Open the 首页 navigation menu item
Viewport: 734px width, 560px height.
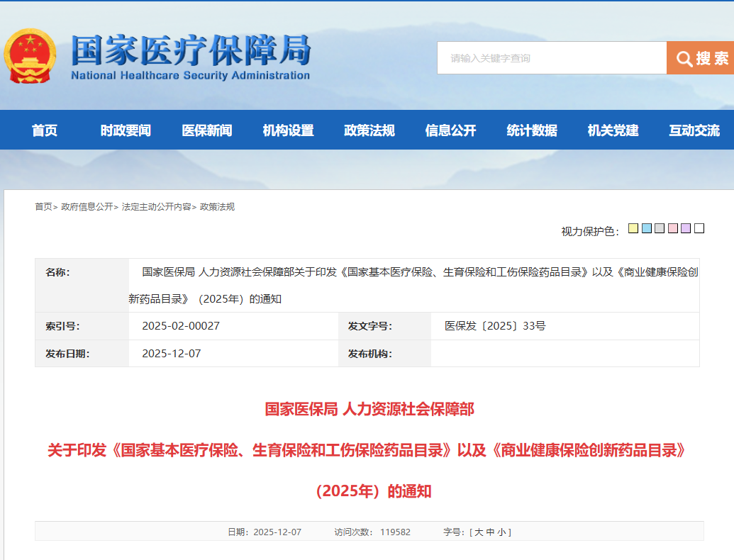pos(45,130)
